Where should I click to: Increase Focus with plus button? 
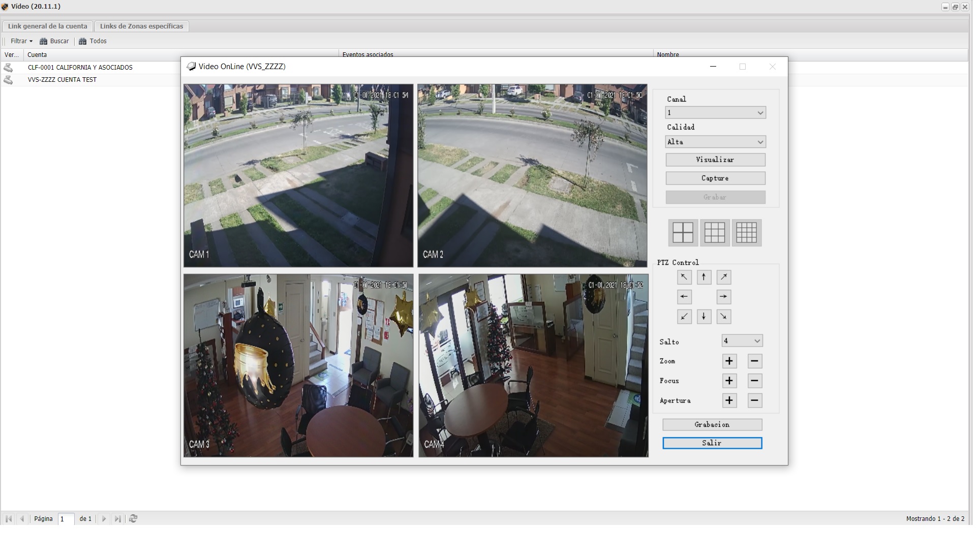[729, 381]
